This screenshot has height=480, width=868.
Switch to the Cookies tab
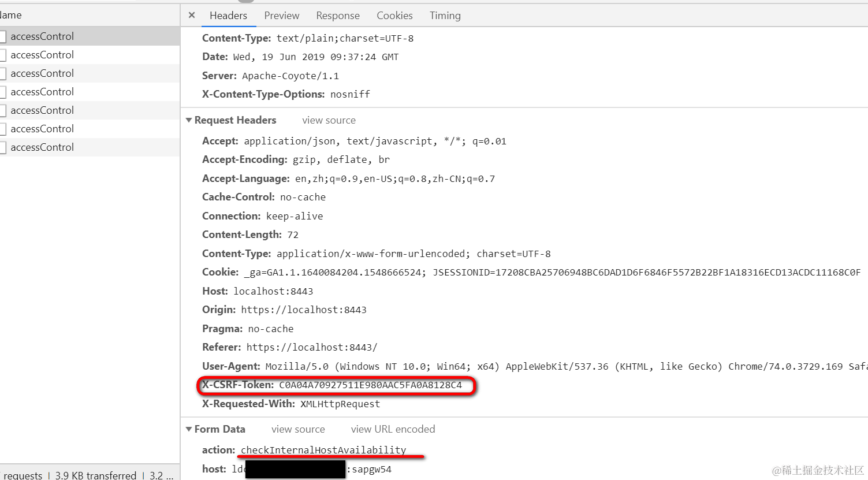tap(394, 16)
